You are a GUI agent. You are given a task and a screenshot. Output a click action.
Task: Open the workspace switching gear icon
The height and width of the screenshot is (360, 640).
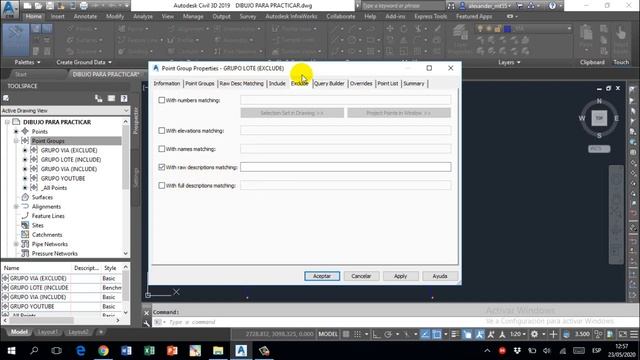click(534, 334)
